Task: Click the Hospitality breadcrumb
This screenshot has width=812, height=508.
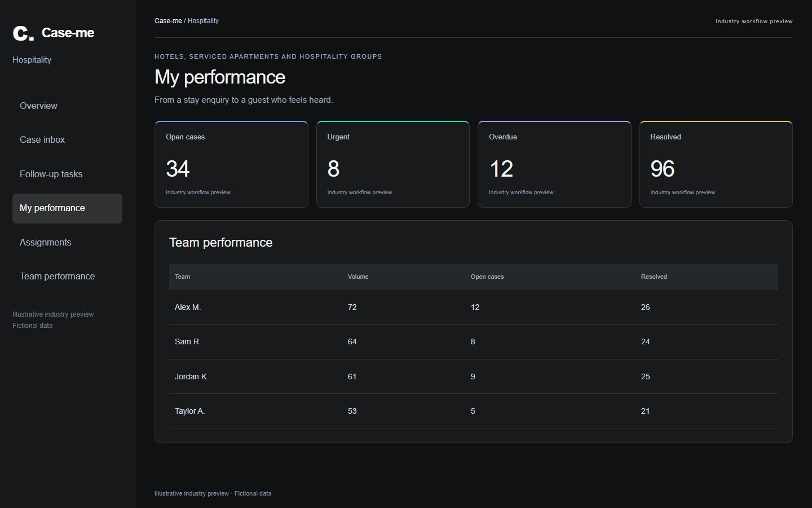Action: [203, 21]
